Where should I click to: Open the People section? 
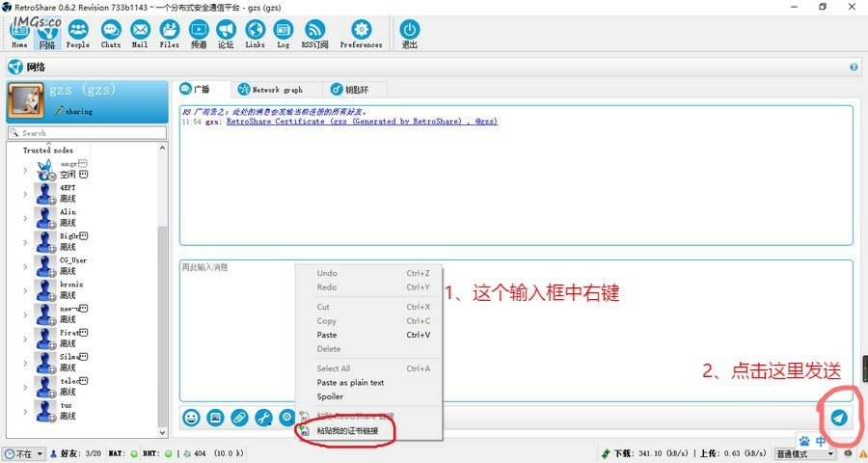coord(78,34)
